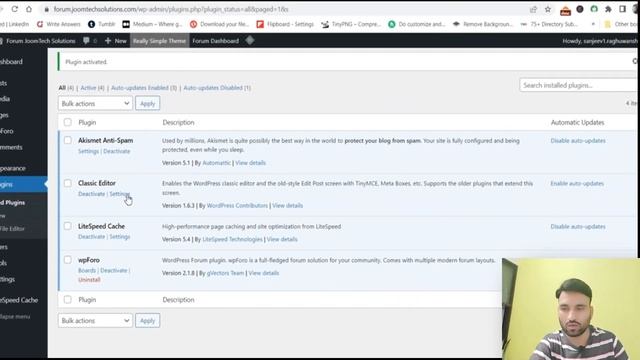The height and width of the screenshot is (360, 640).
Task: Open gVectors Team author link
Action: tap(225, 273)
